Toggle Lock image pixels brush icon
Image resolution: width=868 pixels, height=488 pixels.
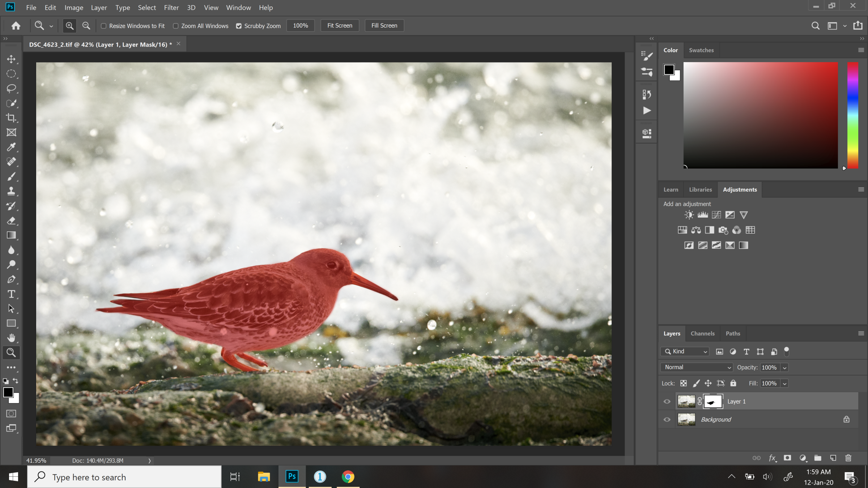coord(696,384)
